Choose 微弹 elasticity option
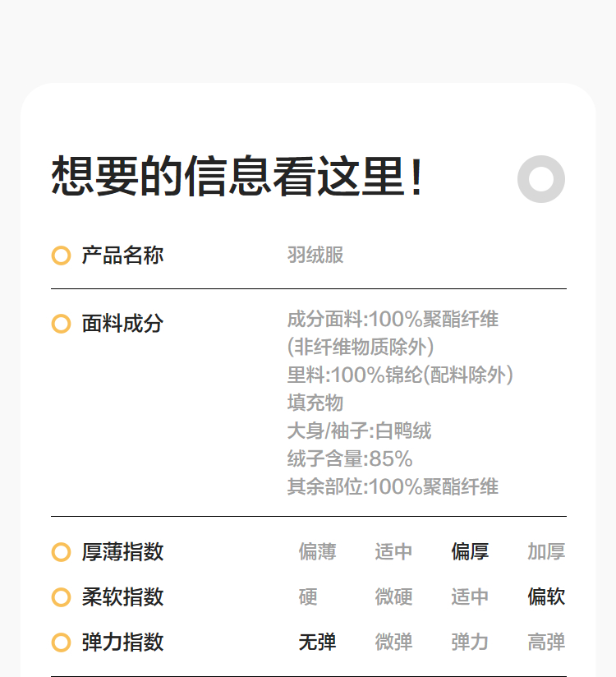This screenshot has height=677, width=616. [x=393, y=642]
